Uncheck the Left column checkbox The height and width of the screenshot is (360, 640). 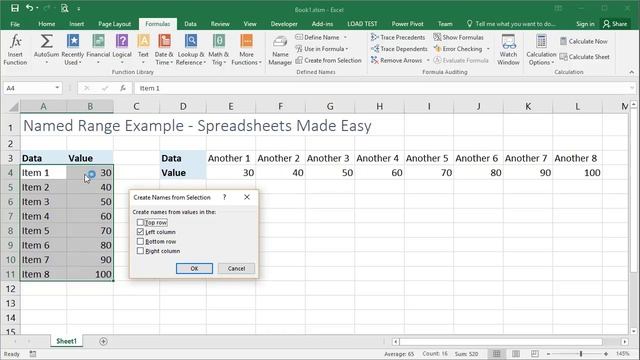coord(140,232)
